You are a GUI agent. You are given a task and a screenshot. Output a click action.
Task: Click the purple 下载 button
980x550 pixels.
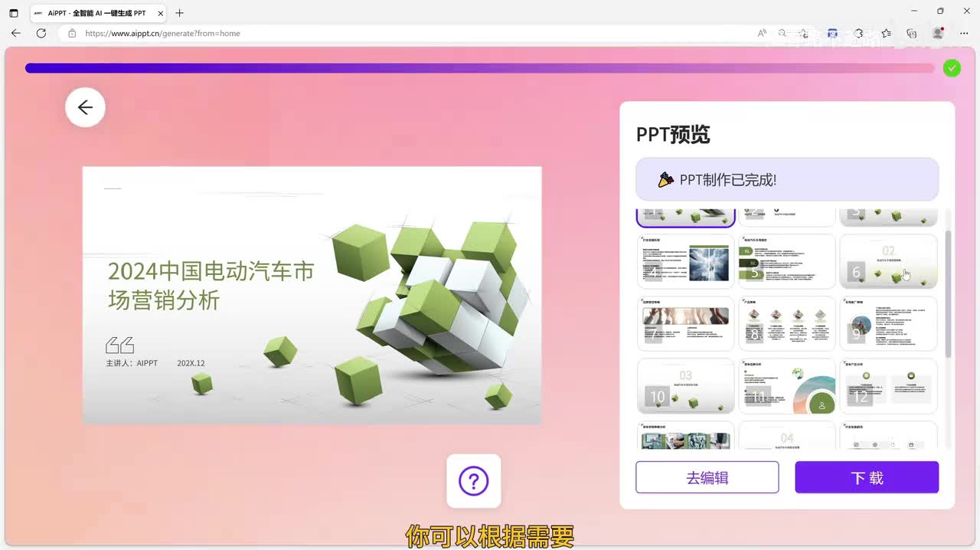pyautogui.click(x=866, y=477)
